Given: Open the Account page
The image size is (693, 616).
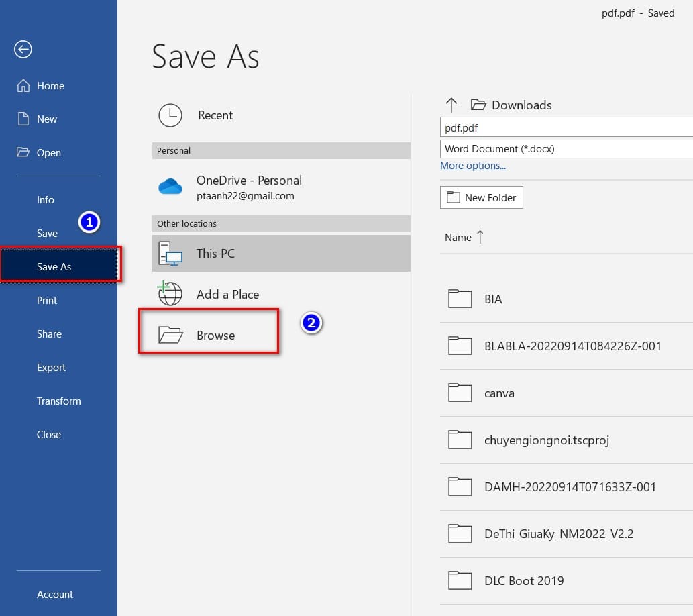Looking at the screenshot, I should point(55,595).
